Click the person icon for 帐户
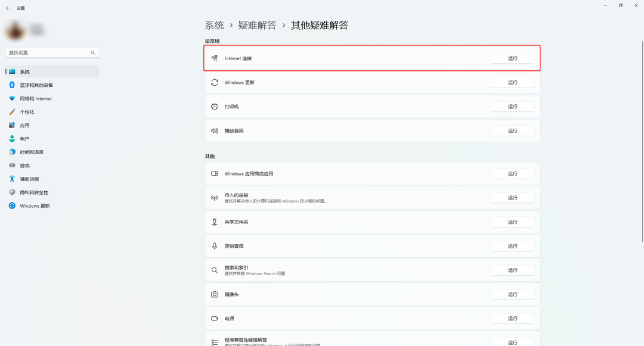 pos(12,139)
